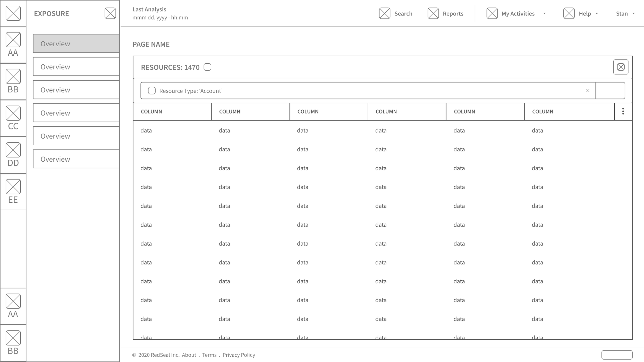The image size is (644, 362).
Task: Click icon button at Resources panel top right
Action: (621, 67)
